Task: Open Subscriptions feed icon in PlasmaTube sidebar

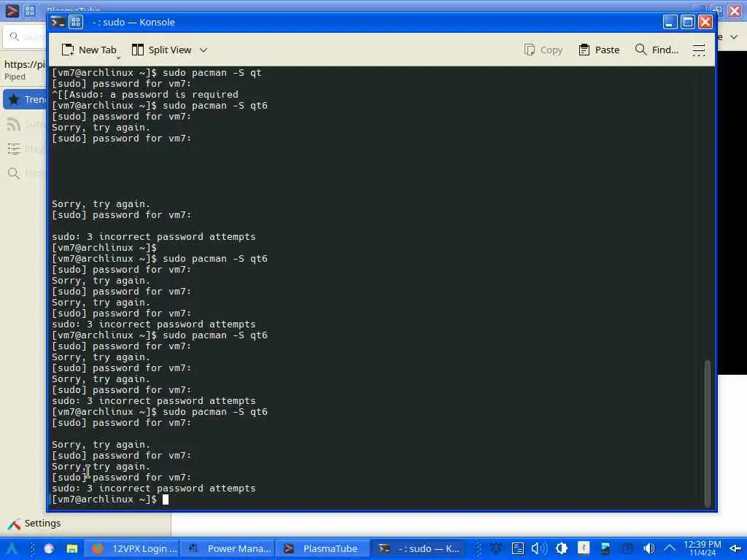Action: coord(14,124)
